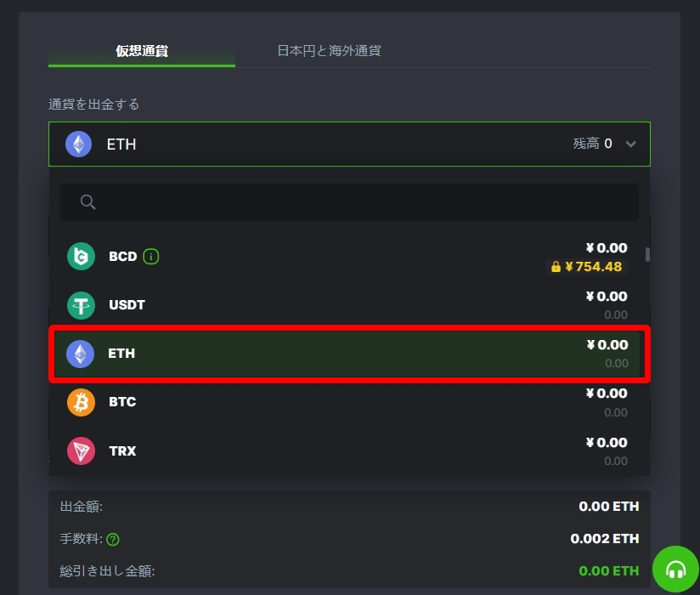Click the magnifier search icon
Viewport: 700px width, 595px height.
[87, 202]
